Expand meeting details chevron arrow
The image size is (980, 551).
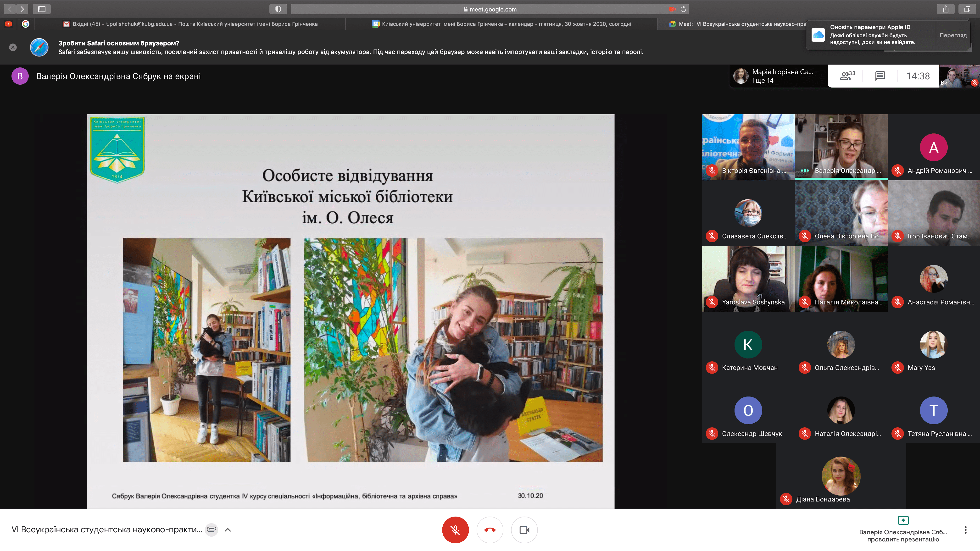pyautogui.click(x=228, y=530)
